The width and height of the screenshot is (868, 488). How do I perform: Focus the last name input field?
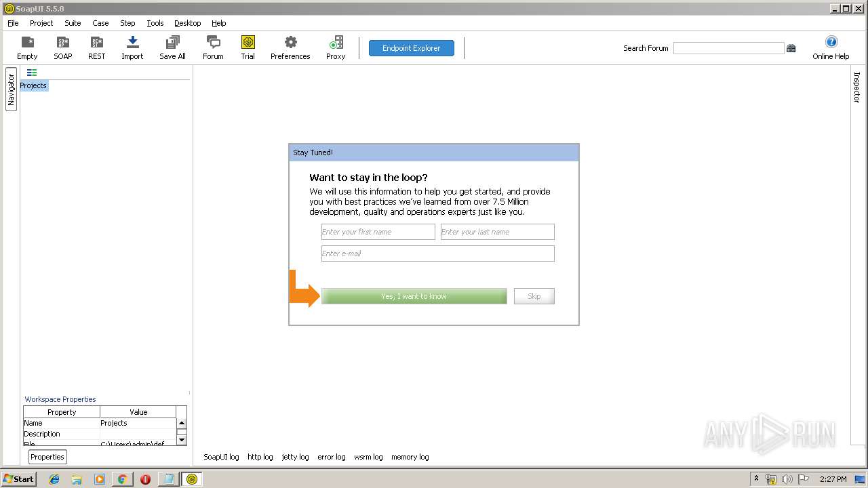(x=498, y=232)
